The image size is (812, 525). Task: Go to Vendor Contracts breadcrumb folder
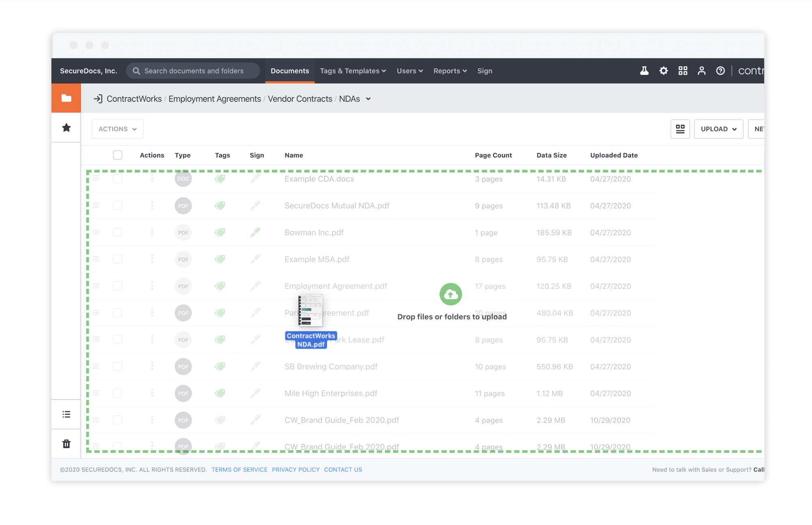tap(300, 99)
